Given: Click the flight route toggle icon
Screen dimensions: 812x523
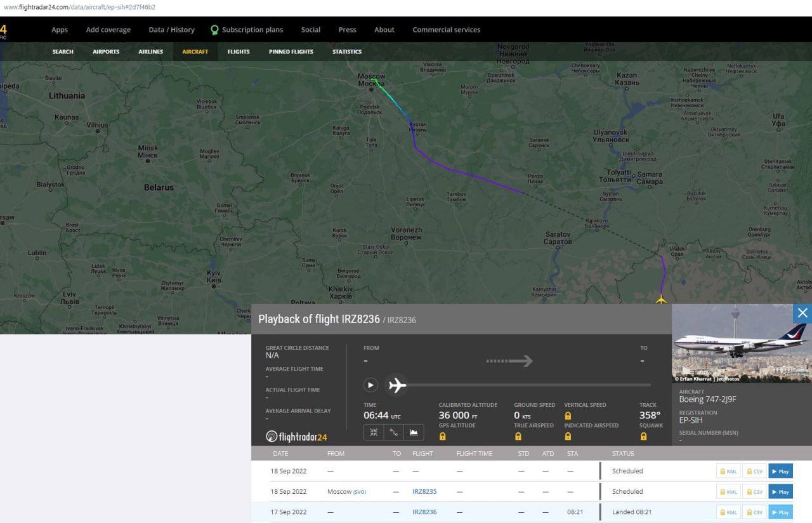Looking at the screenshot, I should coord(394,432).
